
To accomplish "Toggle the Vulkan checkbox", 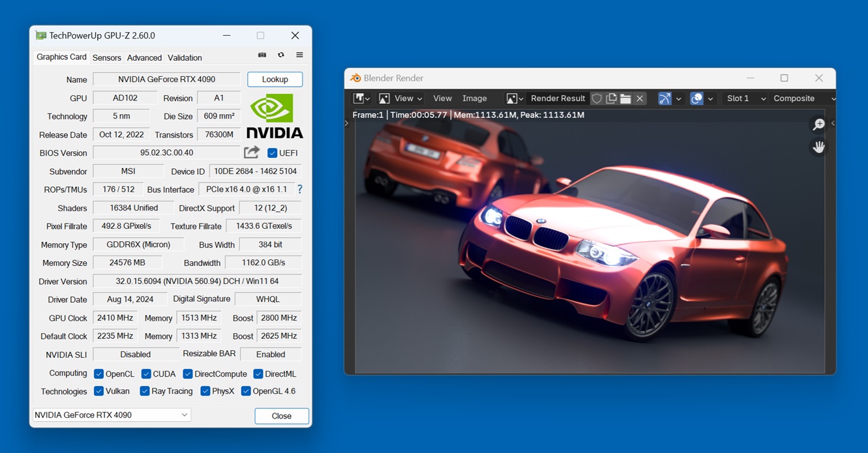I will tap(98, 391).
